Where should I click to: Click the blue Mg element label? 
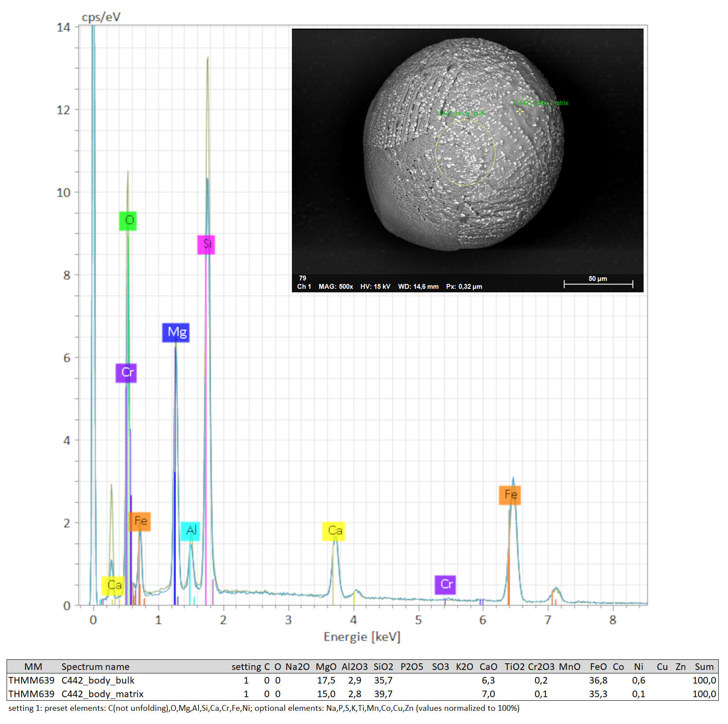tap(176, 332)
